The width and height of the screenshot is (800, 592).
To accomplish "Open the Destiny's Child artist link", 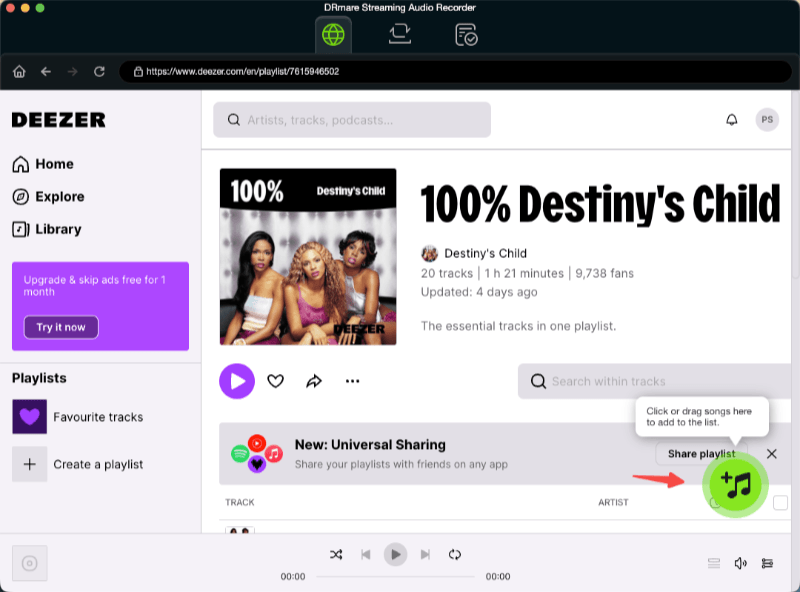I will click(485, 253).
